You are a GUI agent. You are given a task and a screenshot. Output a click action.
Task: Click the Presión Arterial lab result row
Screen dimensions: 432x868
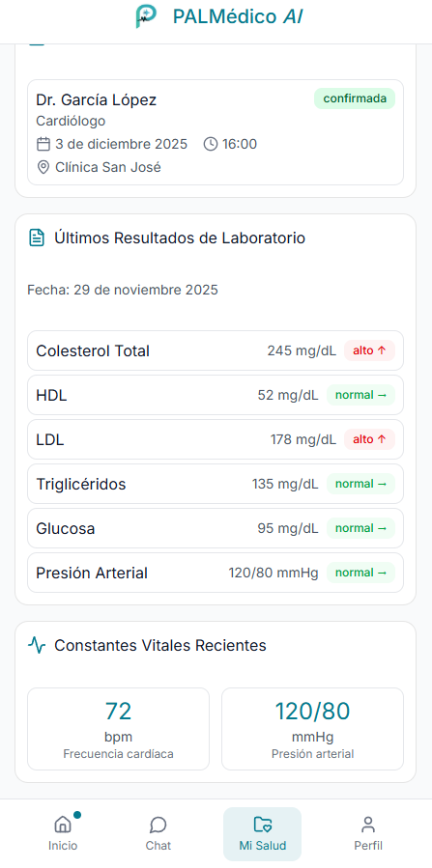coord(216,573)
